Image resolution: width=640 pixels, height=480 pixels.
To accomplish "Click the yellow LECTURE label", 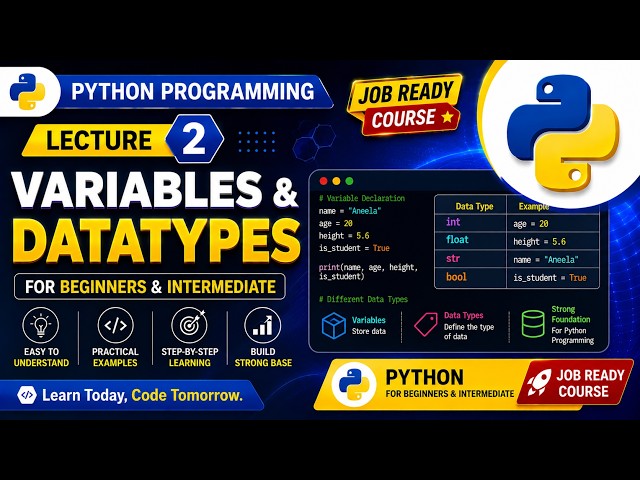I will [x=99, y=140].
